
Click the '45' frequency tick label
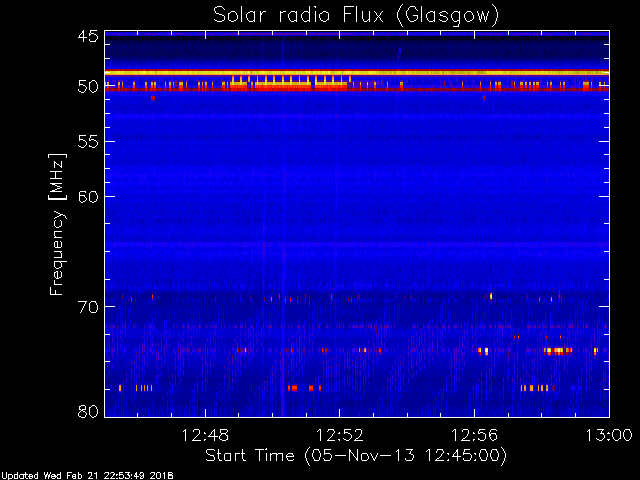click(88, 37)
